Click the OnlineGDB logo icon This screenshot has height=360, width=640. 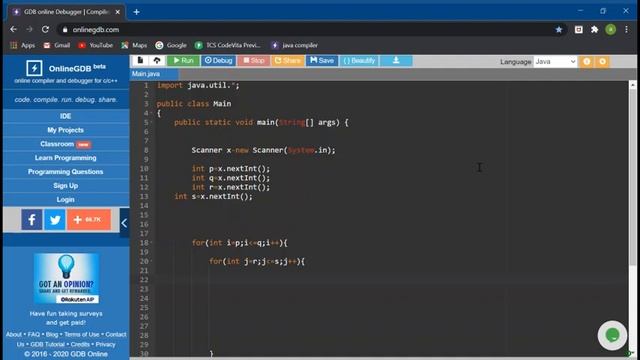pyautogui.click(x=34, y=68)
